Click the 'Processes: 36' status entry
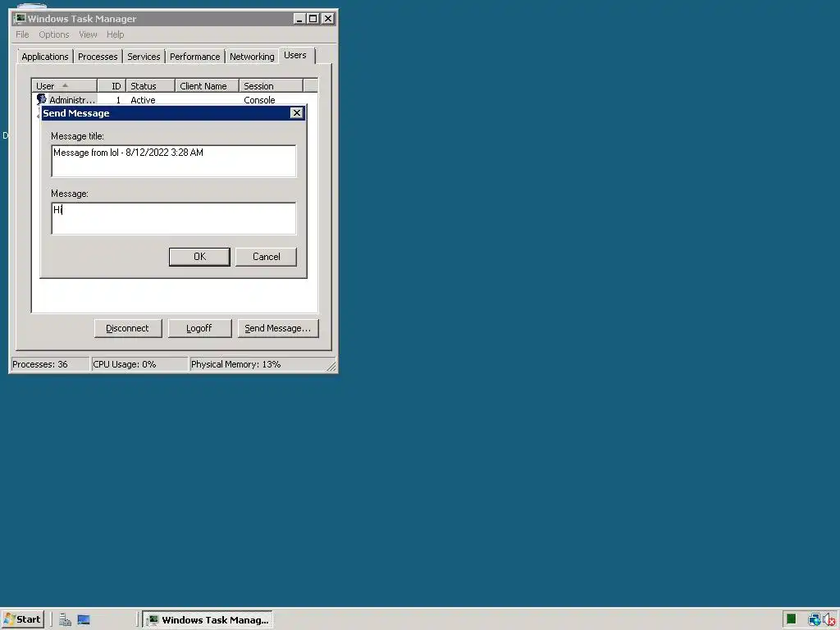840x630 pixels. click(x=50, y=364)
